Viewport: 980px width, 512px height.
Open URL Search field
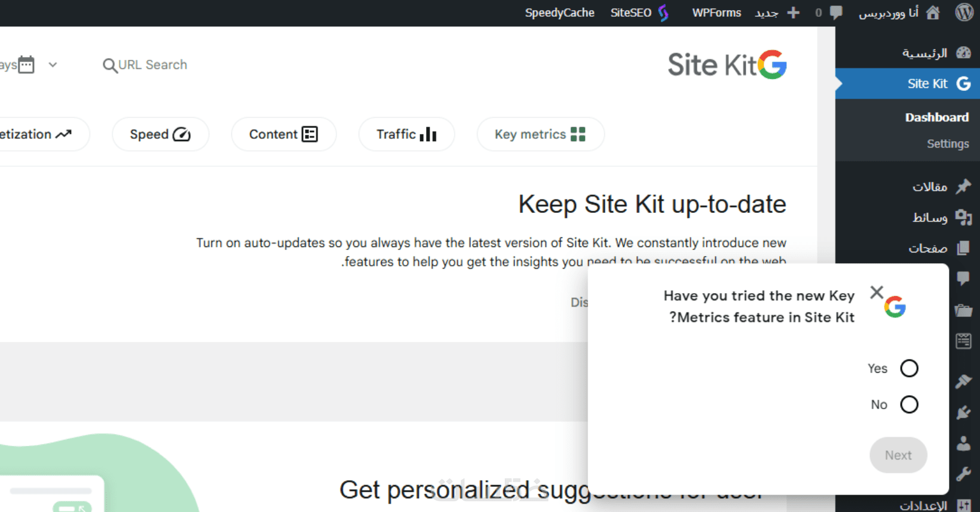pyautogui.click(x=145, y=65)
